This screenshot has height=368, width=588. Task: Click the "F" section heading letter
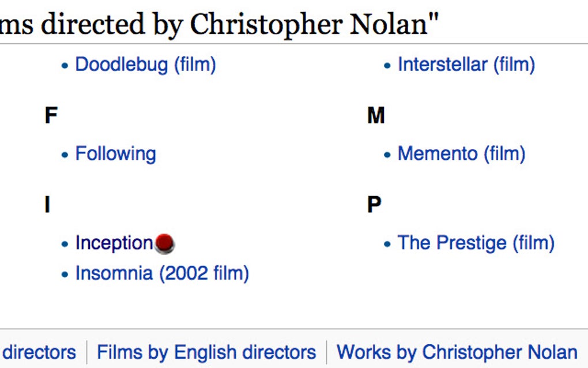[51, 116]
